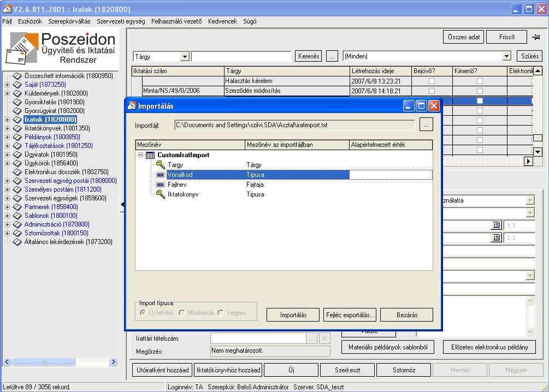Click the Küldemények tree icon

click(17, 93)
